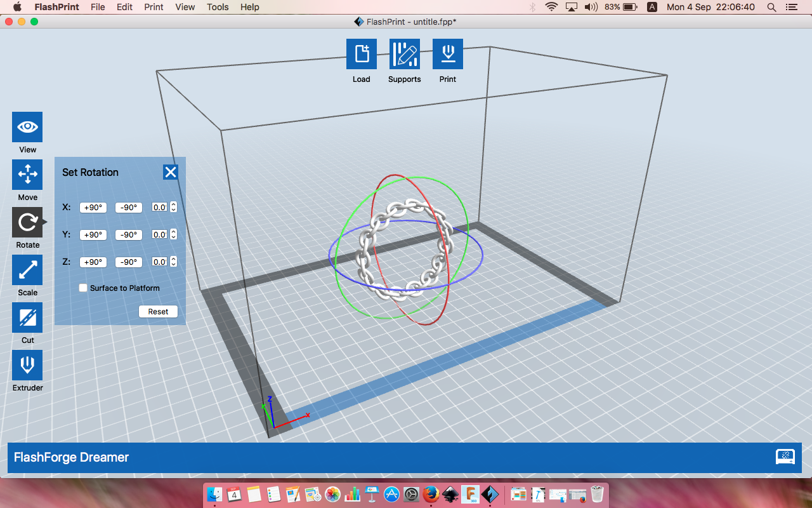Open Notes from the Dock

pos(254,494)
